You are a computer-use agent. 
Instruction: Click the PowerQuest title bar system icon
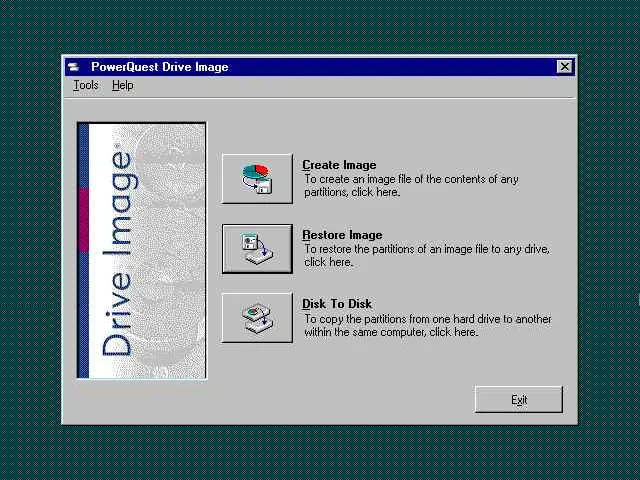tap(74, 67)
